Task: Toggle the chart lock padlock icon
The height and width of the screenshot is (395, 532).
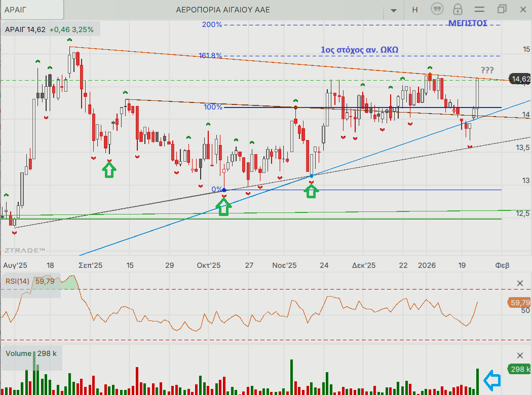Action: tap(458, 9)
